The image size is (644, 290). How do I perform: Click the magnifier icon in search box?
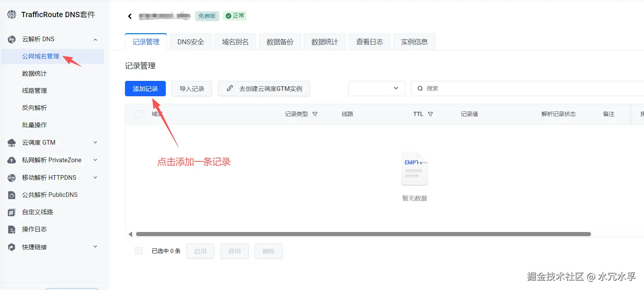point(420,89)
